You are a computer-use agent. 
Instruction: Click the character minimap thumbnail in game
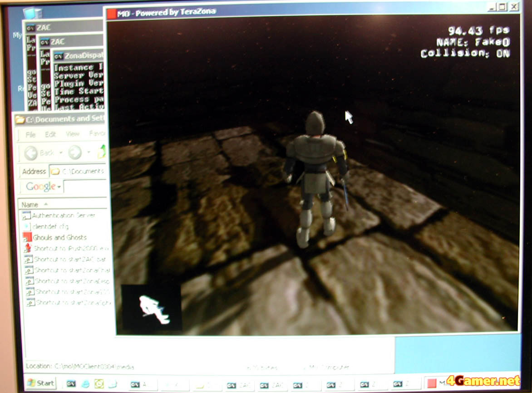[152, 308]
